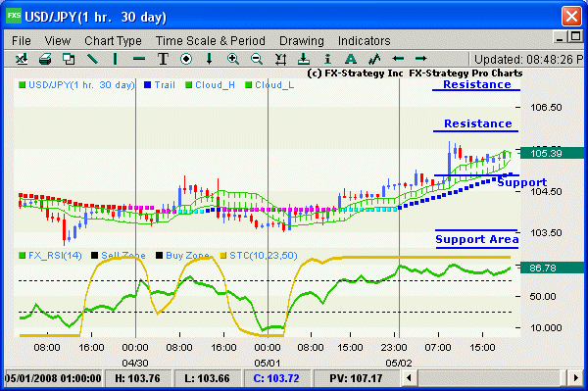Screen dimensions: 588x391
Task: Select the text T tool
Action: tap(163, 59)
